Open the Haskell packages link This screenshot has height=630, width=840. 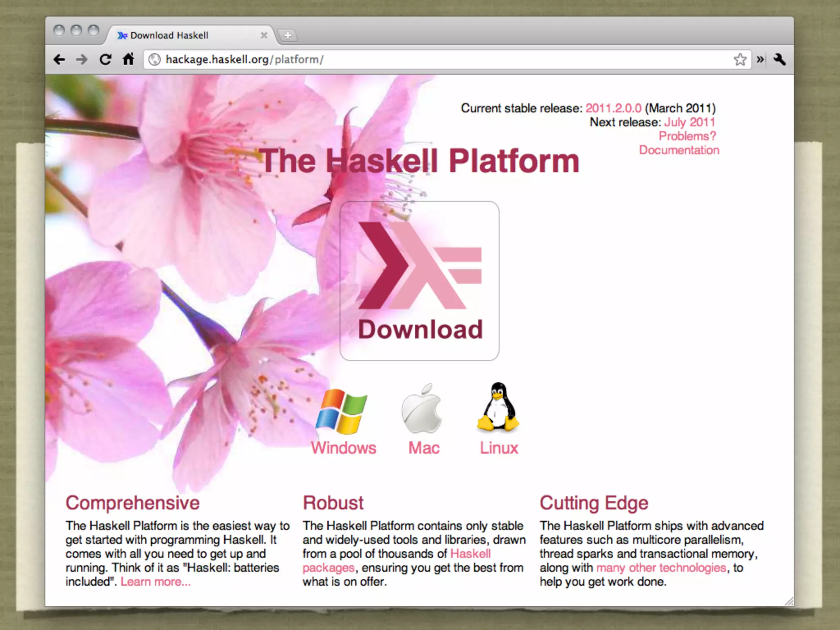[397, 561]
